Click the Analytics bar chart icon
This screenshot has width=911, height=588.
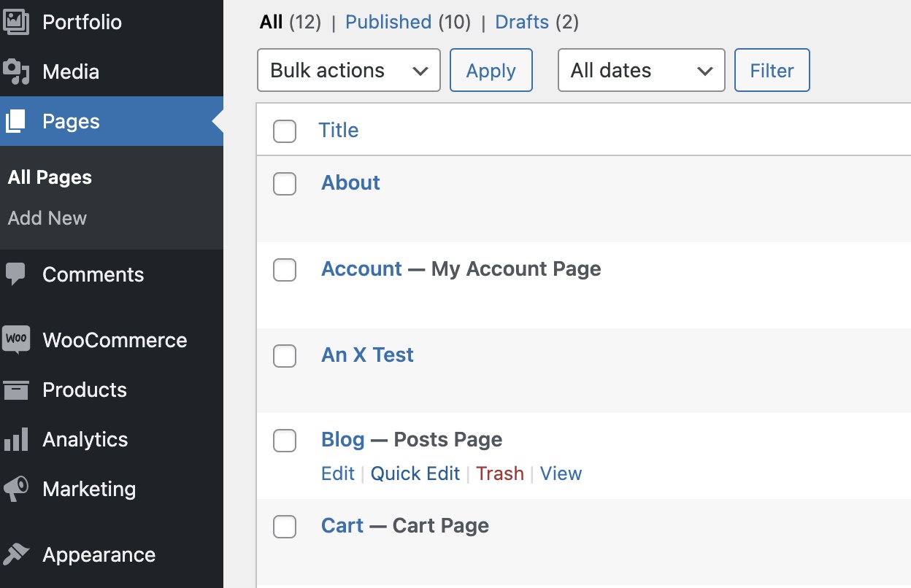click(x=16, y=439)
